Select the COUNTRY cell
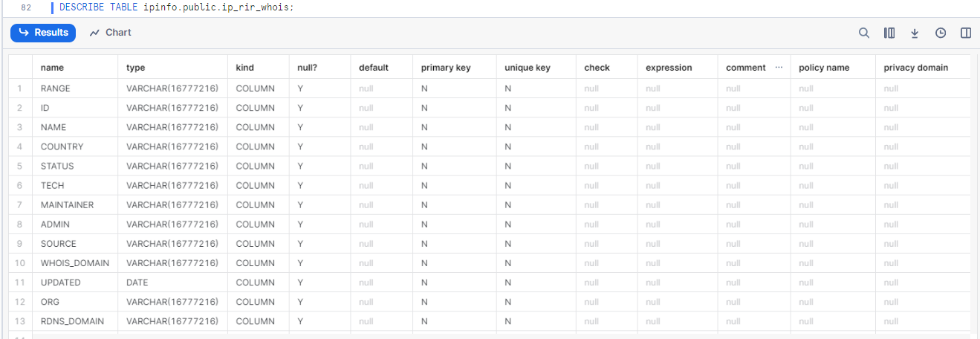980x339 pixels. pos(75,146)
